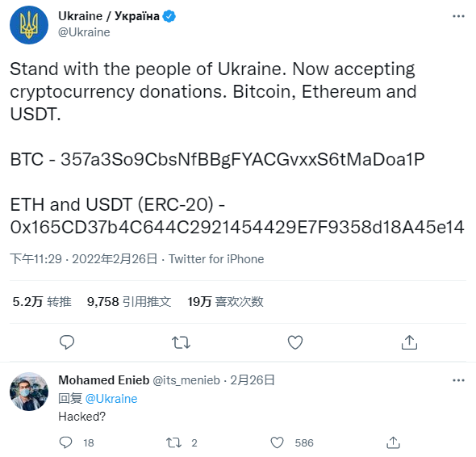Reply to Mohamed Enieb's comment

pos(65,442)
